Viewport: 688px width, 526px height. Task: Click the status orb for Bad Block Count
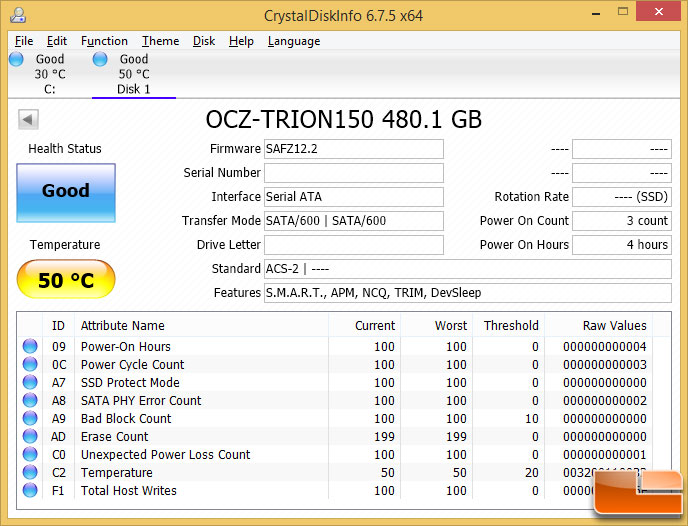[x=30, y=418]
